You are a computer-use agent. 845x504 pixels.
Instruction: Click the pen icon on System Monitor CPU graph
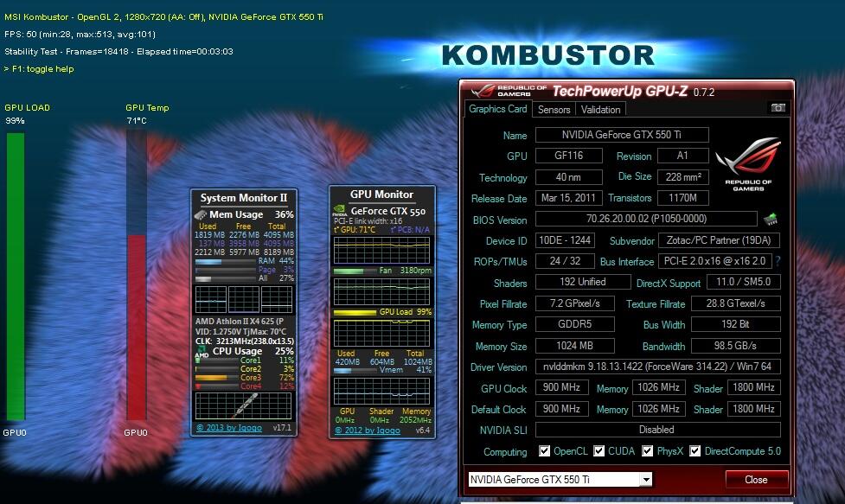coord(246,405)
